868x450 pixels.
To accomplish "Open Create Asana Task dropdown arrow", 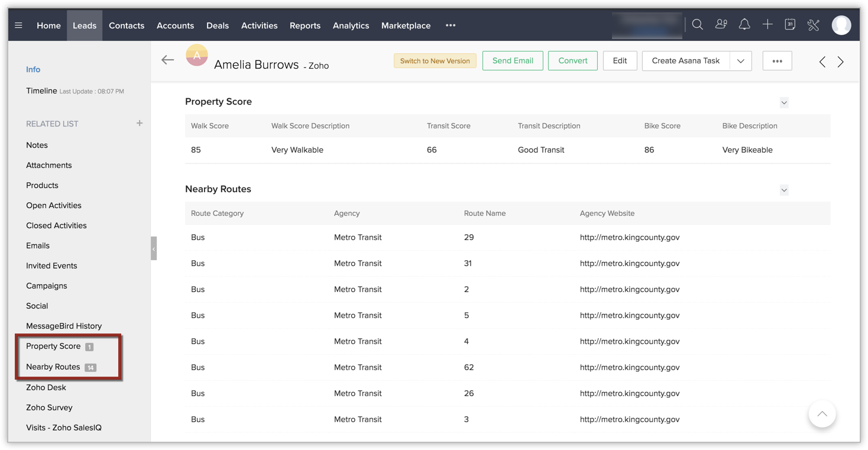I will click(x=740, y=61).
